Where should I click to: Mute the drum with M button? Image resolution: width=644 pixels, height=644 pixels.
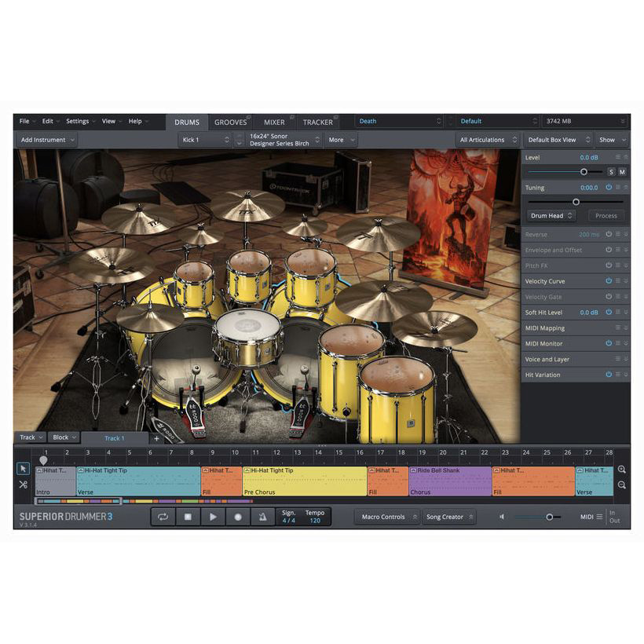click(x=622, y=172)
